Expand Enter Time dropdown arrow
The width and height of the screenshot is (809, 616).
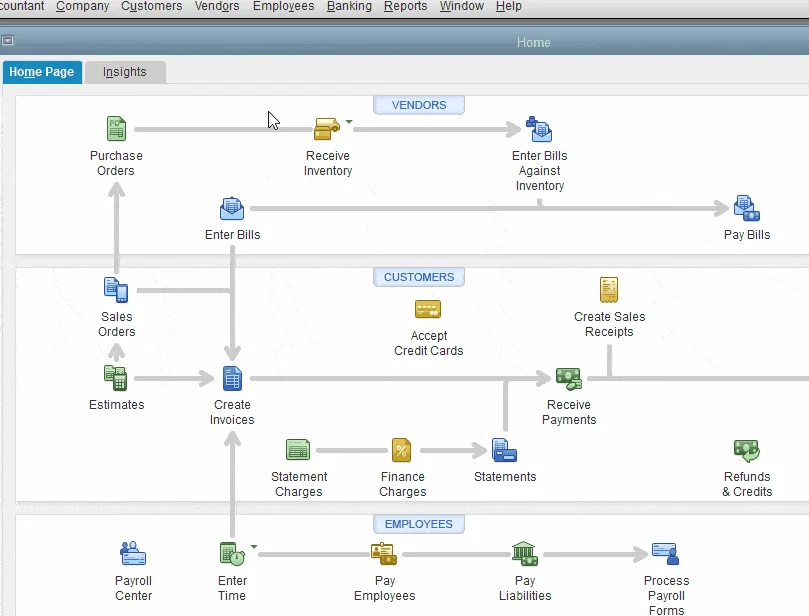point(254,547)
